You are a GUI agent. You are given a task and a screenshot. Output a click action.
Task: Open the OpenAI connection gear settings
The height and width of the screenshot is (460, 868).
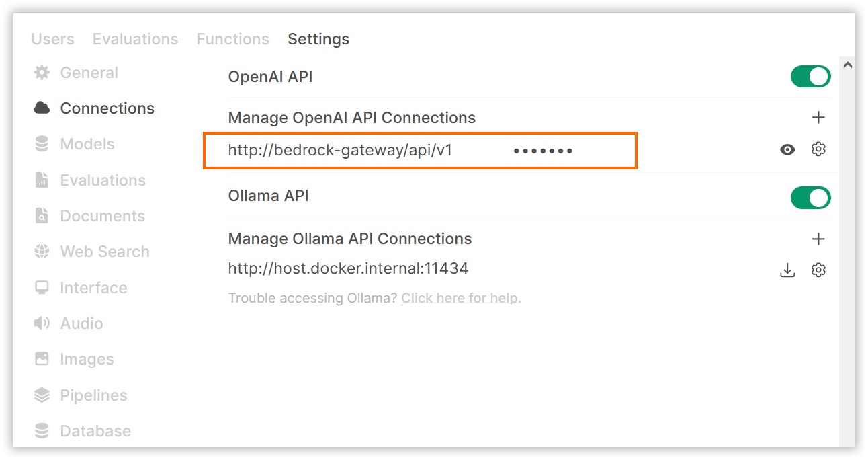(x=818, y=149)
